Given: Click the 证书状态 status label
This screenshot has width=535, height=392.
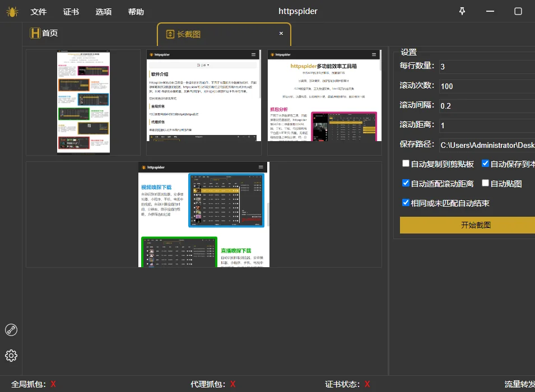Looking at the screenshot, I should (x=342, y=384).
